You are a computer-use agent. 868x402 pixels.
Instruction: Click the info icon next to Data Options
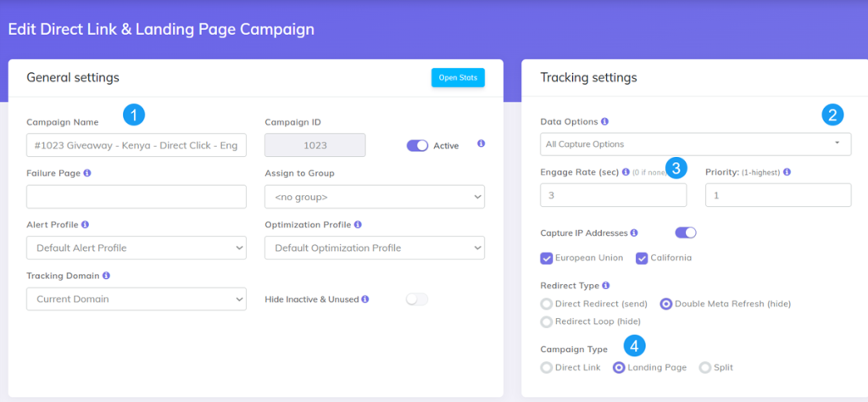(x=604, y=121)
